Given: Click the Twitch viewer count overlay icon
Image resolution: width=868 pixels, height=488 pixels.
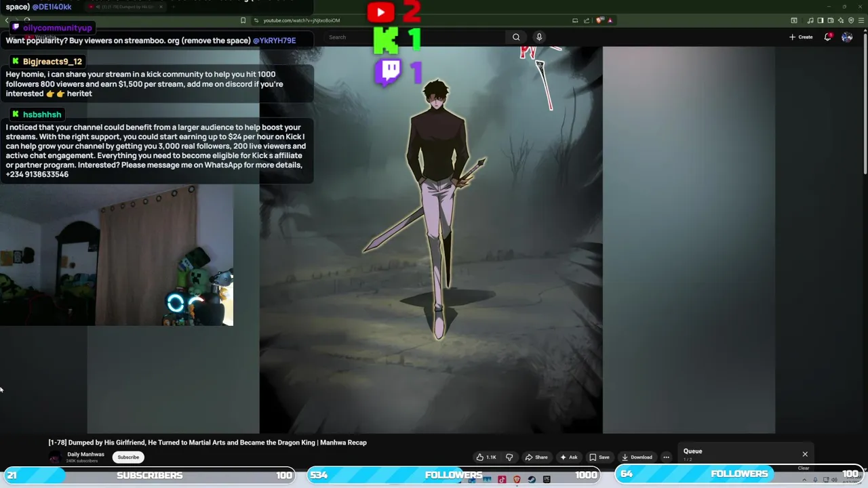Looking at the screenshot, I should point(387,72).
